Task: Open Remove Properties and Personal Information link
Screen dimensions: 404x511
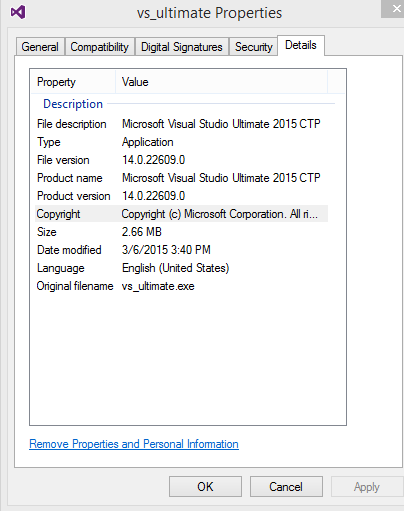Action: pyautogui.click(x=134, y=444)
